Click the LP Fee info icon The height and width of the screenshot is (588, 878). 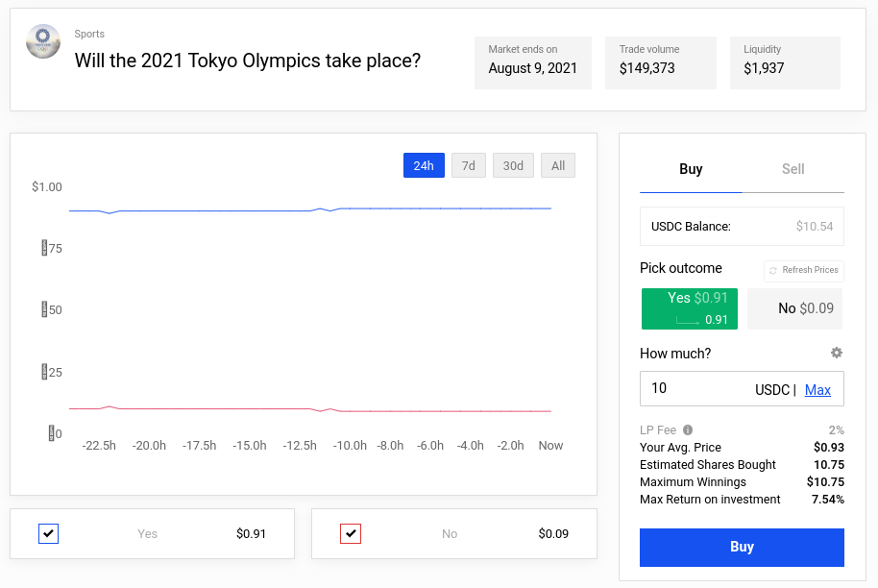[x=688, y=430]
